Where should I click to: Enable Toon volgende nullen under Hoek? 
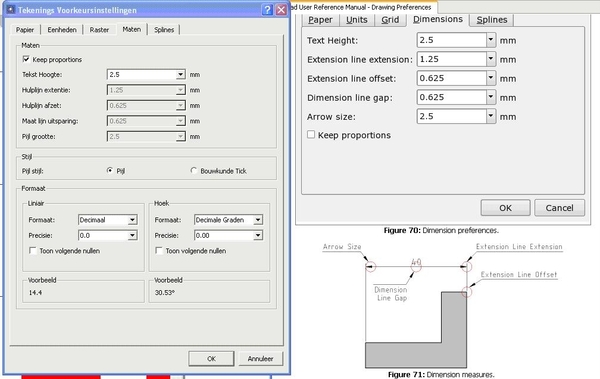(x=159, y=250)
